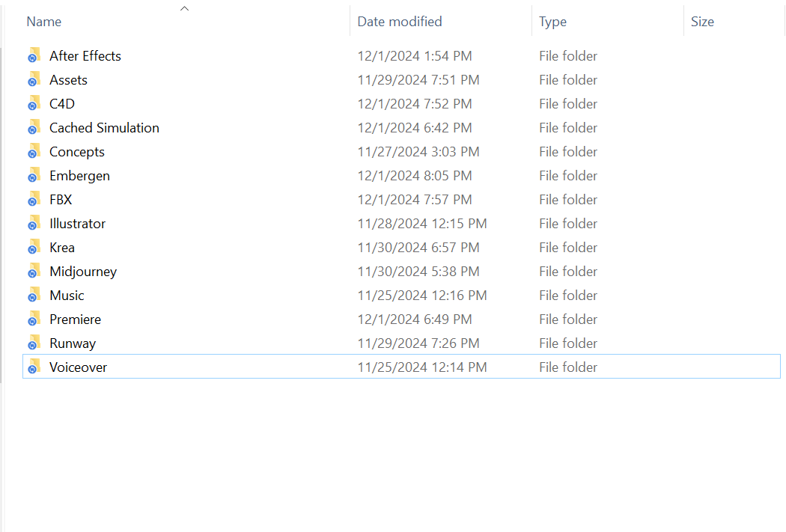Click the Music folder icon

[x=34, y=296]
